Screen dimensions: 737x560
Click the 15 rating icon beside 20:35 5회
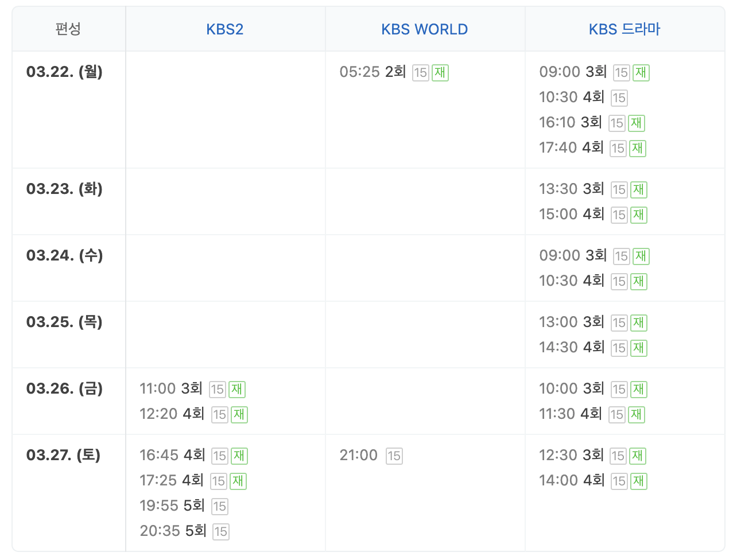coord(220,532)
